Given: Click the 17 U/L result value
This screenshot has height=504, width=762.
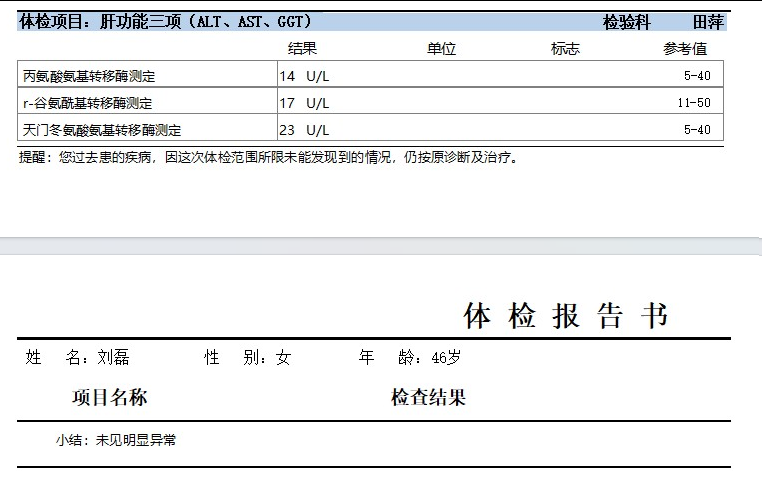Looking at the screenshot, I should (304, 103).
